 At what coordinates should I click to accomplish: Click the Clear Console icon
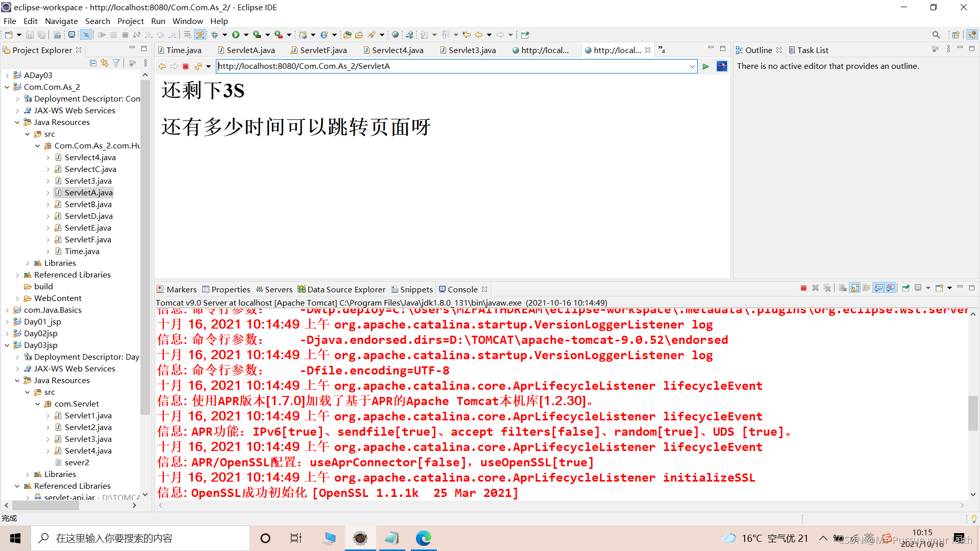pos(843,288)
